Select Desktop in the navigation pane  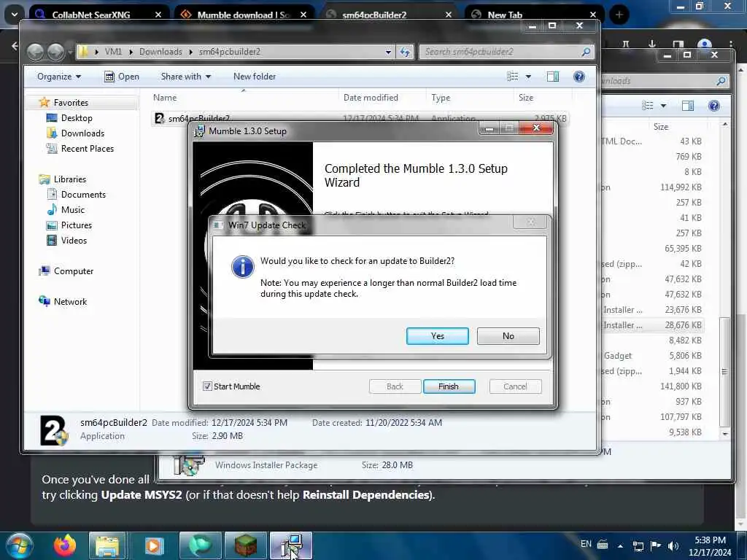[x=76, y=117]
